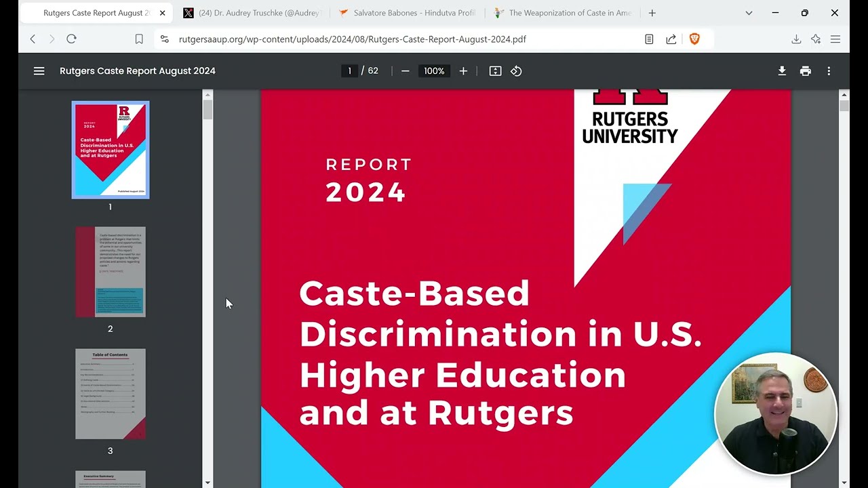Toggle the PDF sidebar menu icon
868x488 pixels.
pyautogui.click(x=39, y=71)
